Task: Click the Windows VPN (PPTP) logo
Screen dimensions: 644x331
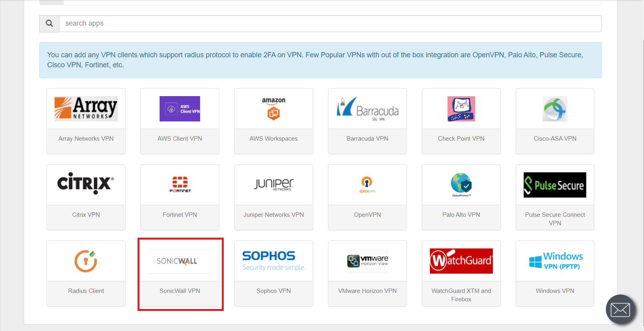Action: coord(555,261)
